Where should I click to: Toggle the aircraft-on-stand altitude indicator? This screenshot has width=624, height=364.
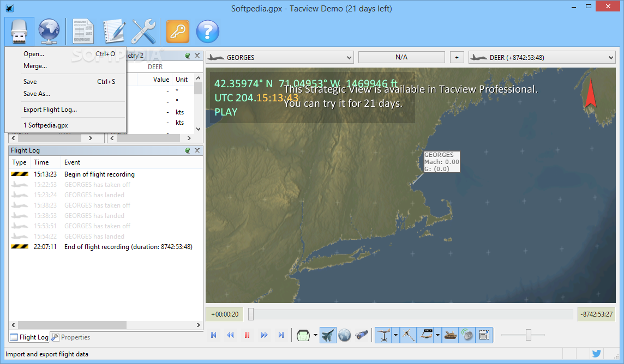pos(383,335)
